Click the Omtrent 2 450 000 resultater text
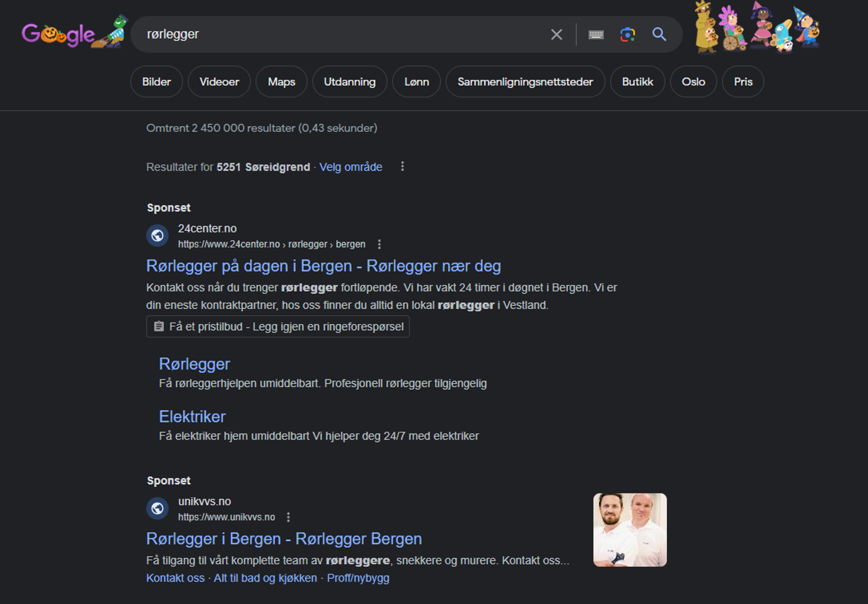This screenshot has height=604, width=868. point(262,129)
